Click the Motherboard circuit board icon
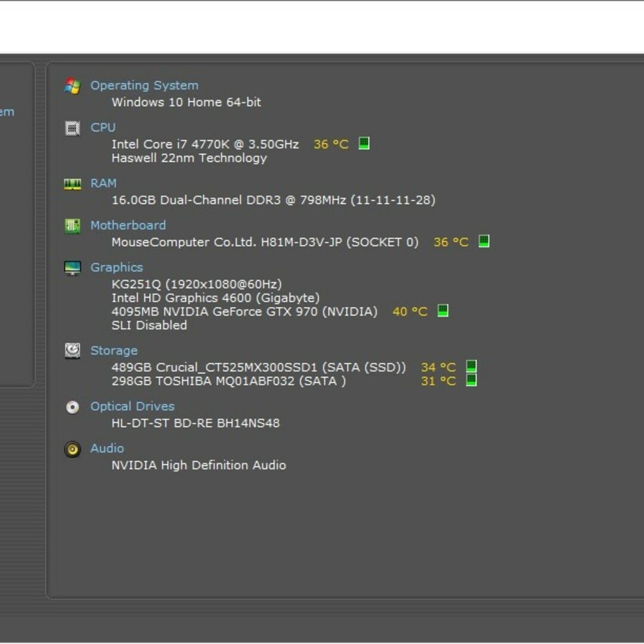This screenshot has height=644, width=644. [x=73, y=225]
